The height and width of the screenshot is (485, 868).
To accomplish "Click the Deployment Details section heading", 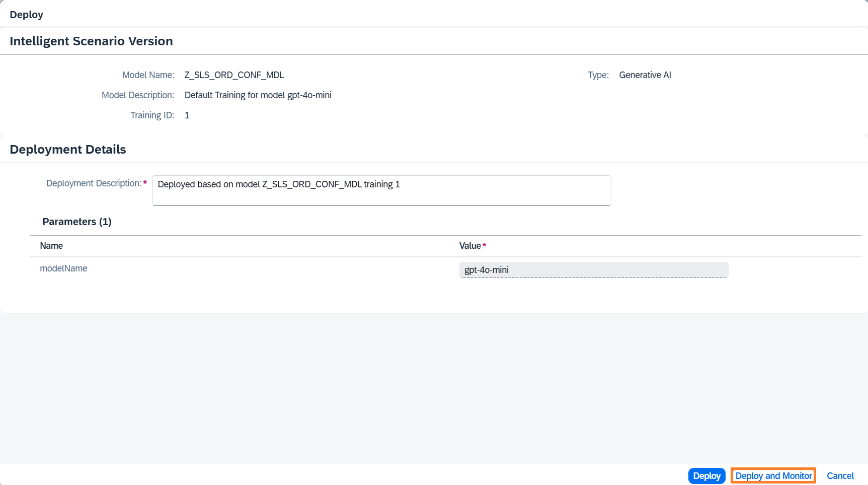I will 68,150.
